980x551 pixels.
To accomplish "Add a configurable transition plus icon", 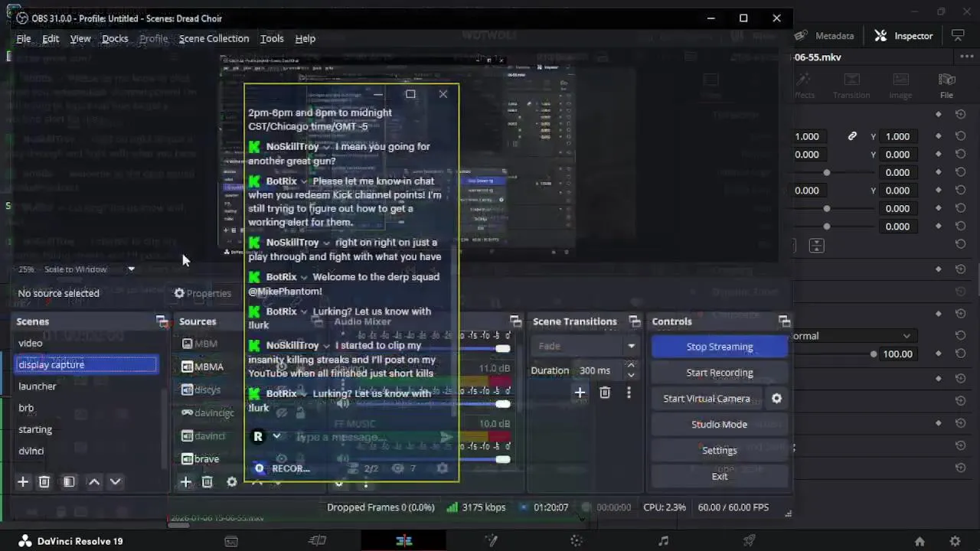I will [x=580, y=393].
